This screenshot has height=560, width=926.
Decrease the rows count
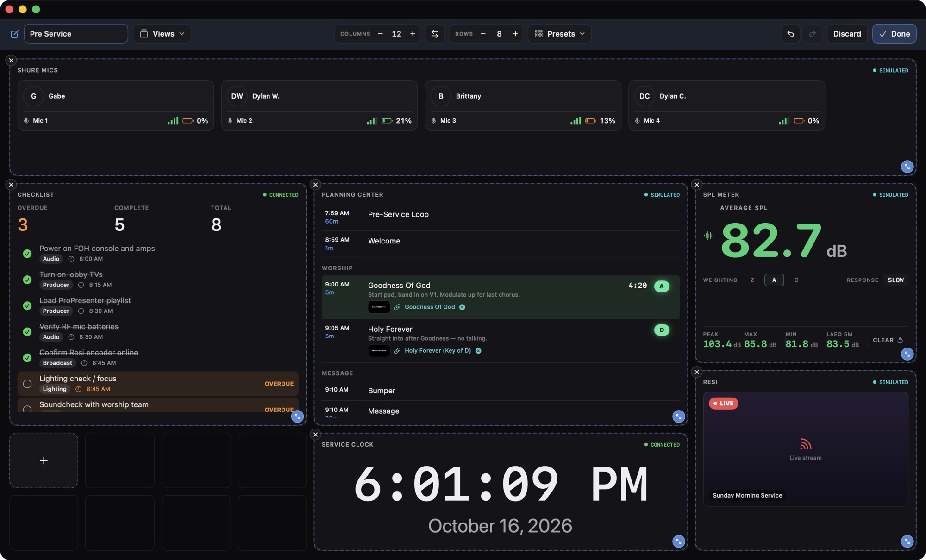pyautogui.click(x=483, y=34)
